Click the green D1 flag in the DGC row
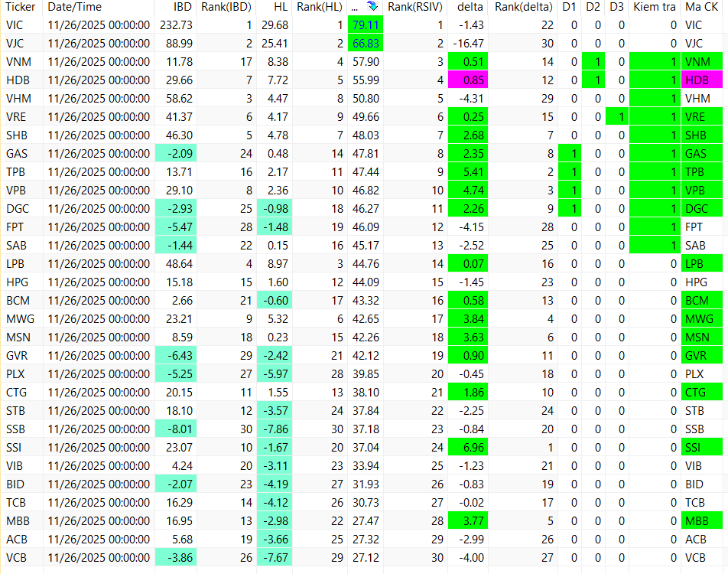Viewport: 728px width, 574px height. click(569, 209)
